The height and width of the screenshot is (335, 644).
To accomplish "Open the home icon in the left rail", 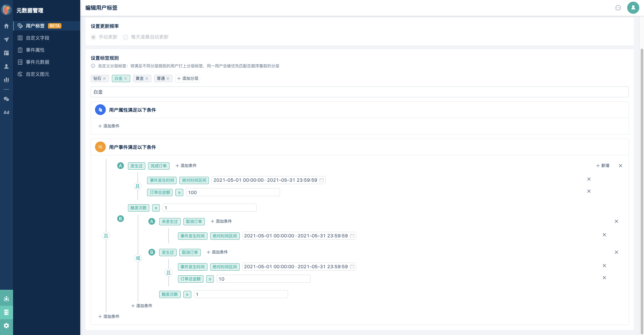I will 6,26.
